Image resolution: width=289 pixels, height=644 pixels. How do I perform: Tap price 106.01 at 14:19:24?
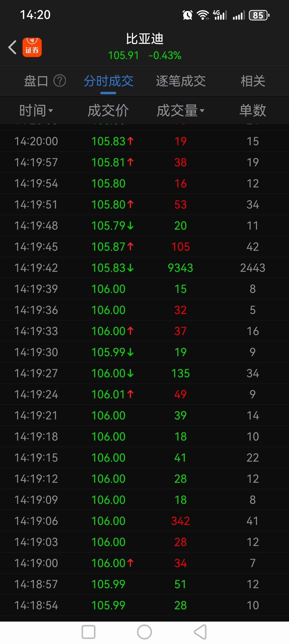pos(108,394)
